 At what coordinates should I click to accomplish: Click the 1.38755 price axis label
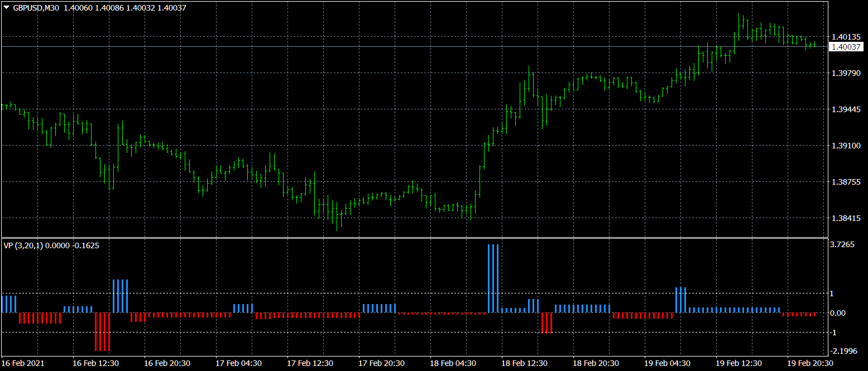(x=845, y=182)
